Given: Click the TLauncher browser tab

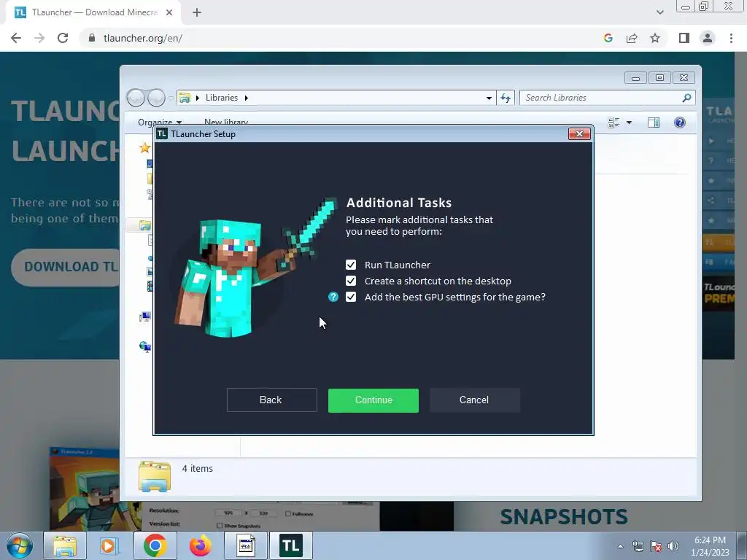Looking at the screenshot, I should 93,12.
